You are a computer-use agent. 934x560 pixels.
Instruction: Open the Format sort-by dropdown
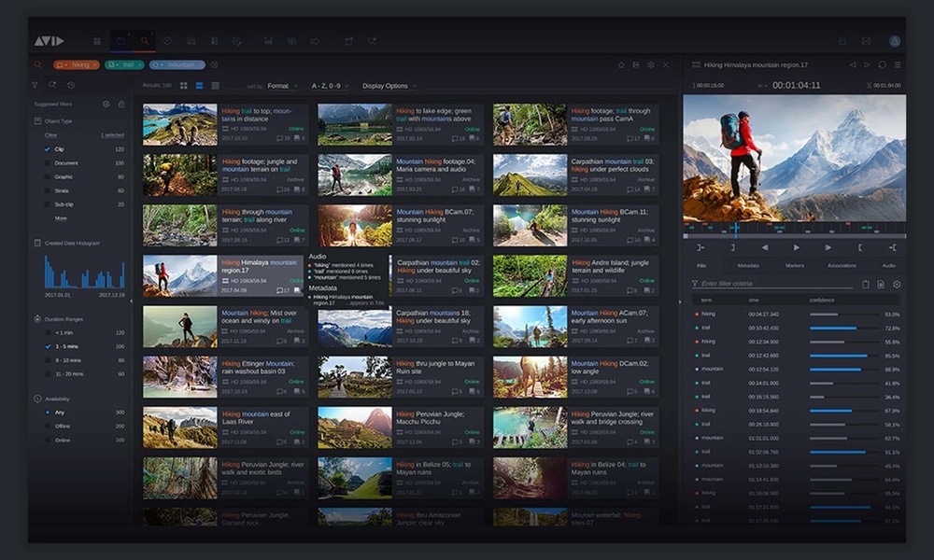(x=282, y=86)
